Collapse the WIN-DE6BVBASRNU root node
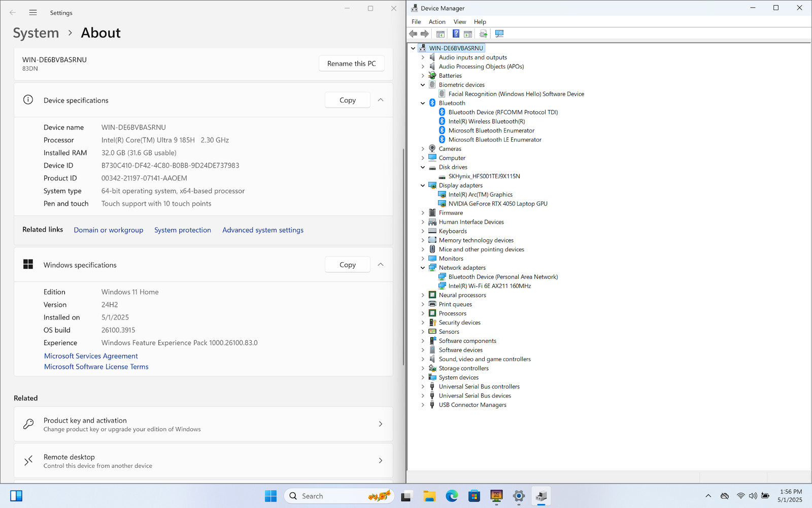This screenshot has width=812, height=508. click(x=413, y=48)
